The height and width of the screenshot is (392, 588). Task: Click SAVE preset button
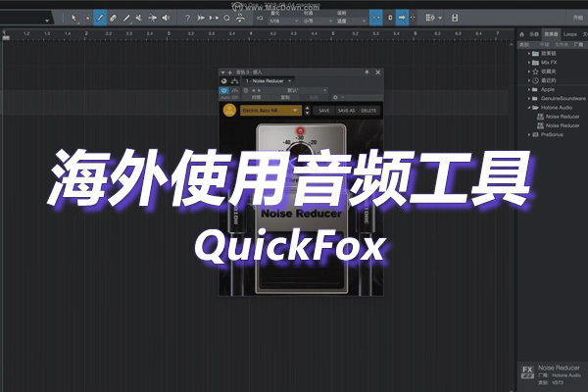click(324, 111)
